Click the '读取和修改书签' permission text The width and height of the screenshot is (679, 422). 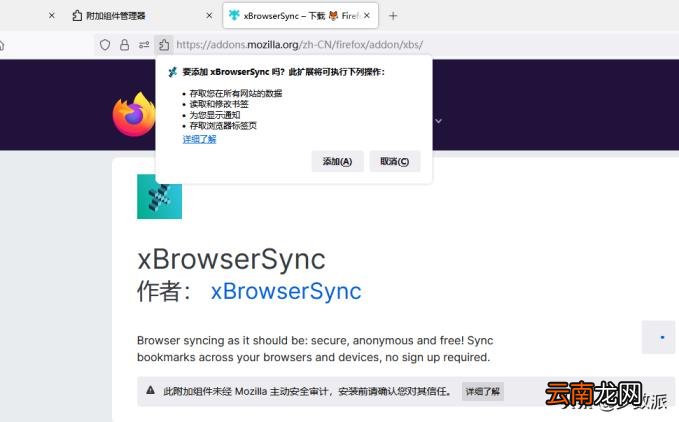[x=219, y=104]
